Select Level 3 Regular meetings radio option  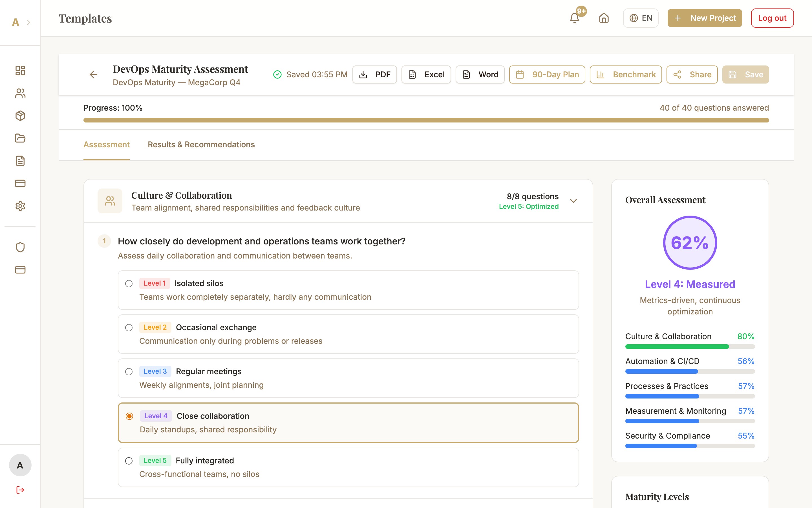pos(129,372)
